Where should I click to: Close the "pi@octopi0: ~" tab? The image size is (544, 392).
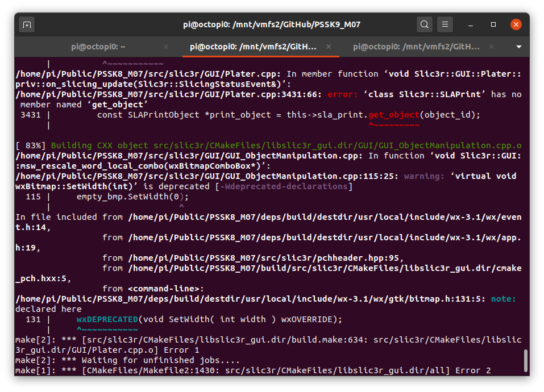click(165, 47)
